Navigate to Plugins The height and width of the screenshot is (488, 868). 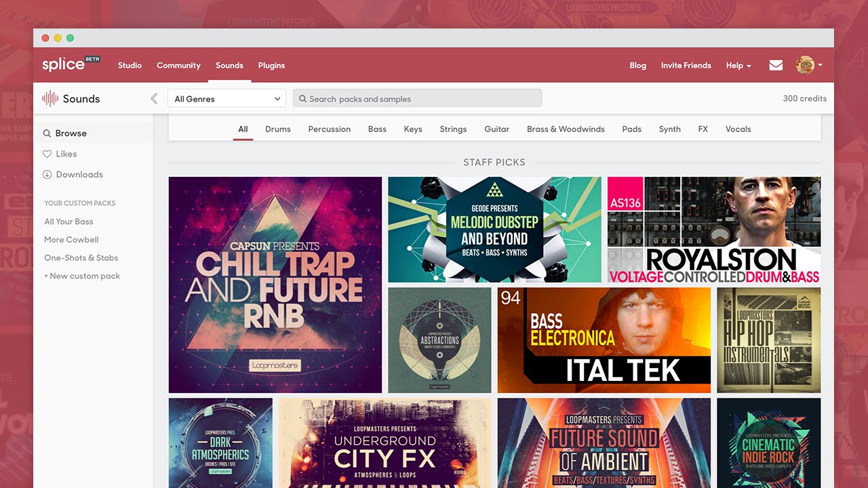(x=271, y=66)
